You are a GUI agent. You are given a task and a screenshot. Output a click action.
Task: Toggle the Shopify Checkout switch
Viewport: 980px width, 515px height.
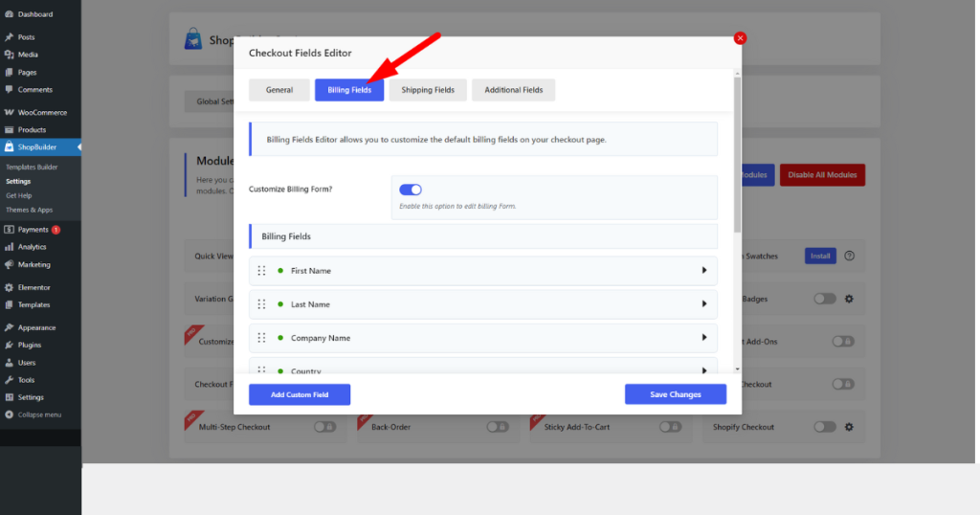click(825, 427)
